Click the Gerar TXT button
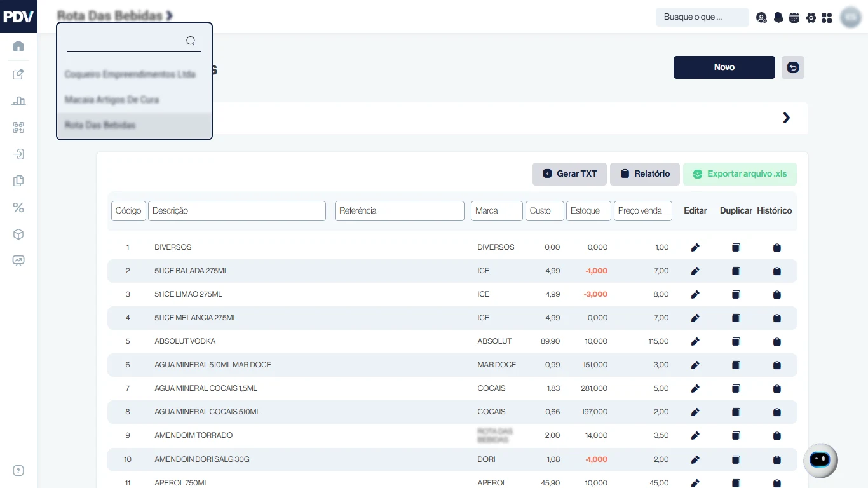This screenshot has width=868, height=488. 570,174
